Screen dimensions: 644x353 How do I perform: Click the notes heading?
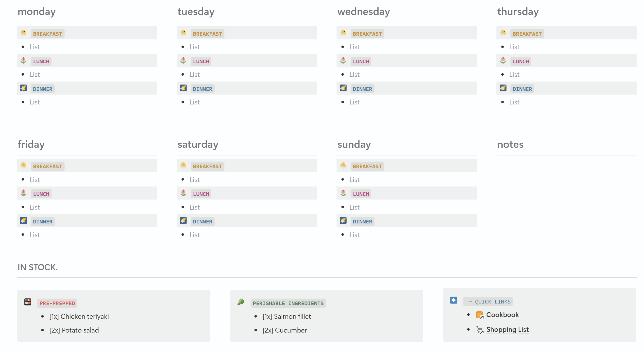click(510, 145)
